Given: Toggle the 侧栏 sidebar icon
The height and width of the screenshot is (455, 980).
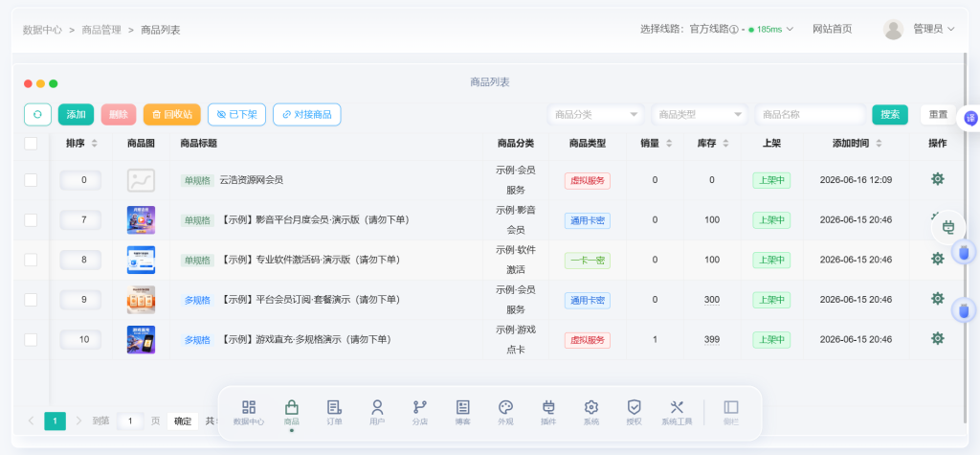Looking at the screenshot, I should click(730, 413).
